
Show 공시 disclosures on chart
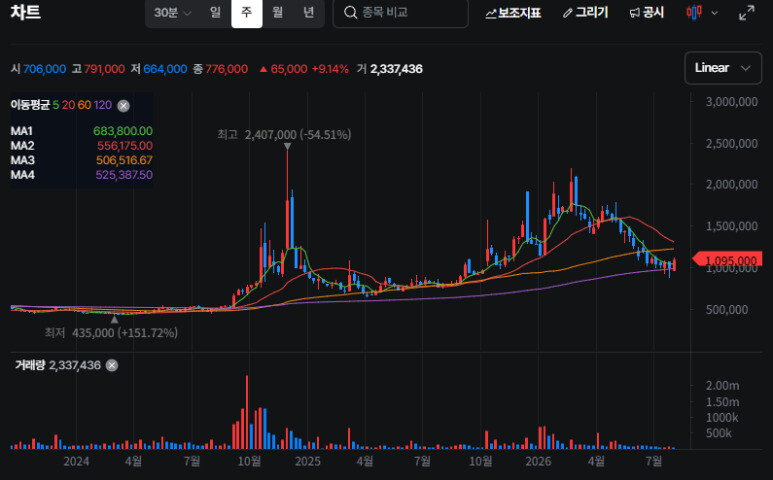(x=646, y=13)
